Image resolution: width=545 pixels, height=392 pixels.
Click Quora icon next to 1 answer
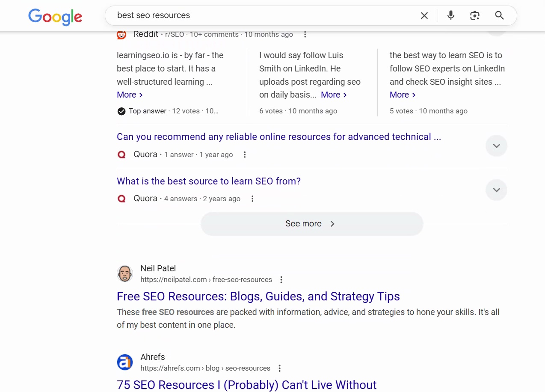[x=121, y=154]
